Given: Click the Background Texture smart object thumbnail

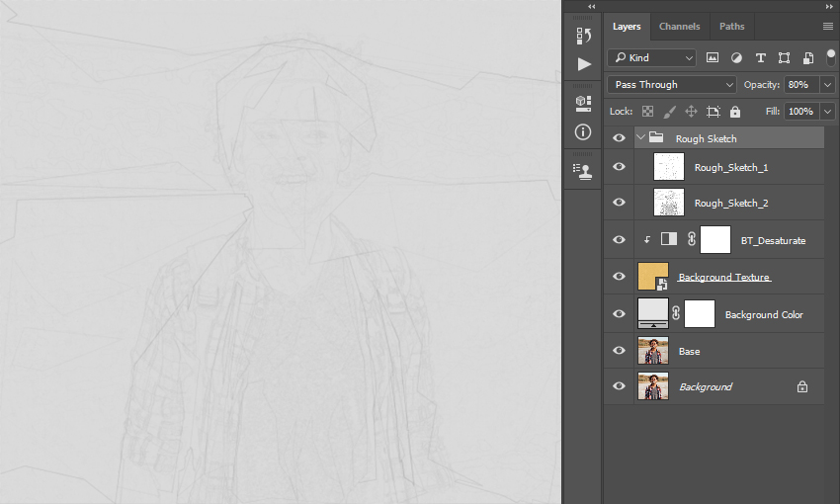Looking at the screenshot, I should tap(653, 277).
